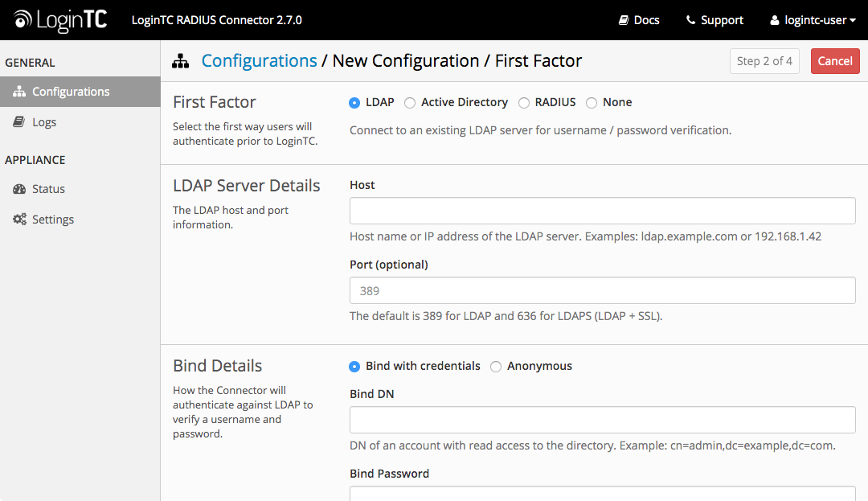The height and width of the screenshot is (501, 868).
Task: Open Logs in the sidebar
Action: [x=80, y=121]
